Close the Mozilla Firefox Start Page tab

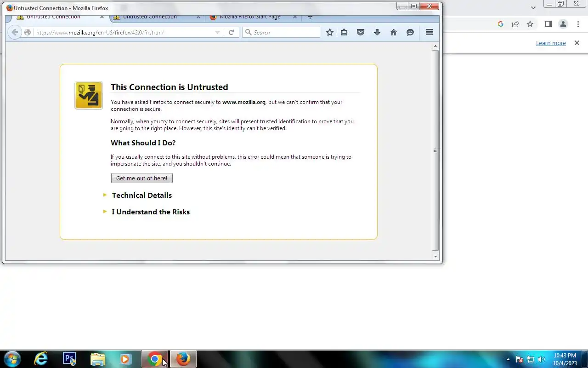click(x=295, y=17)
